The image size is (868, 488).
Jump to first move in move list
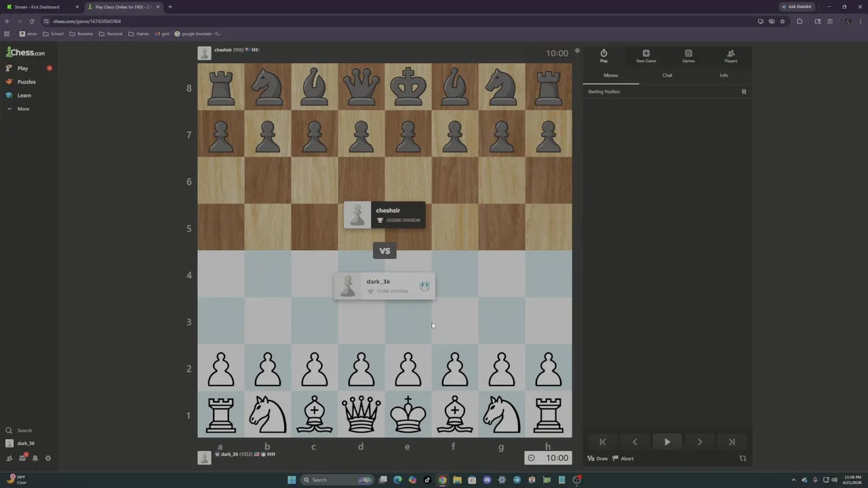pyautogui.click(x=602, y=442)
